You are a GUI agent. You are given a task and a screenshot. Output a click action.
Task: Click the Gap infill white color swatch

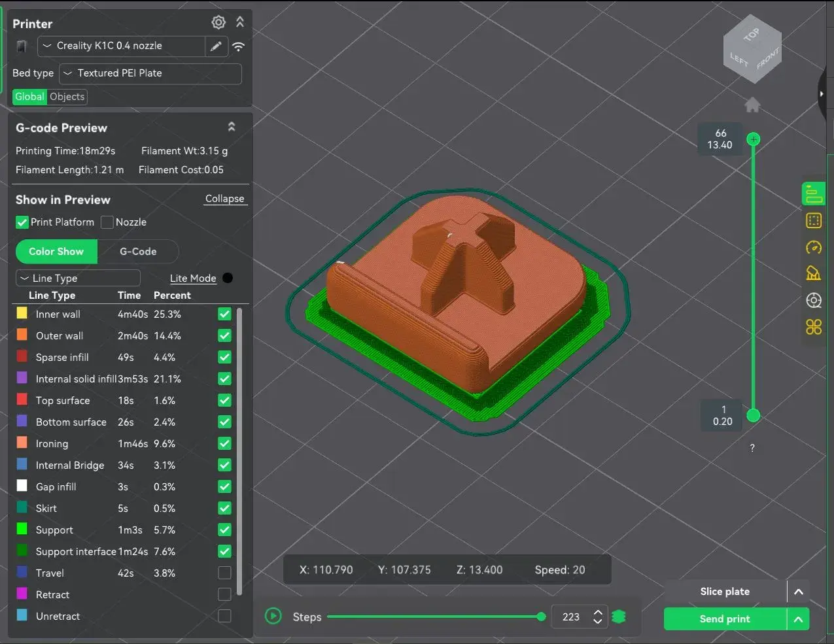click(x=22, y=486)
